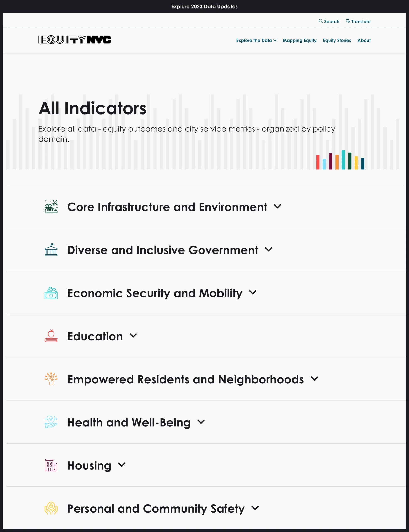Open the Explore the Data dropdown menu
The height and width of the screenshot is (532, 409).
click(256, 41)
